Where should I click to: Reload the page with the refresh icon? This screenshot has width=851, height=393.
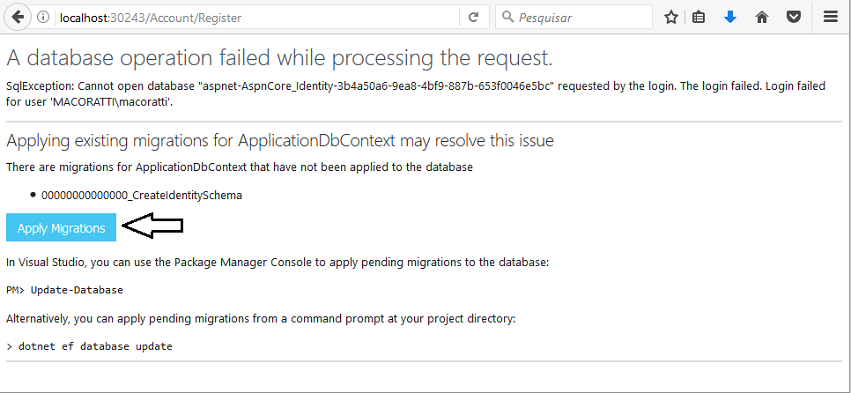point(473,17)
